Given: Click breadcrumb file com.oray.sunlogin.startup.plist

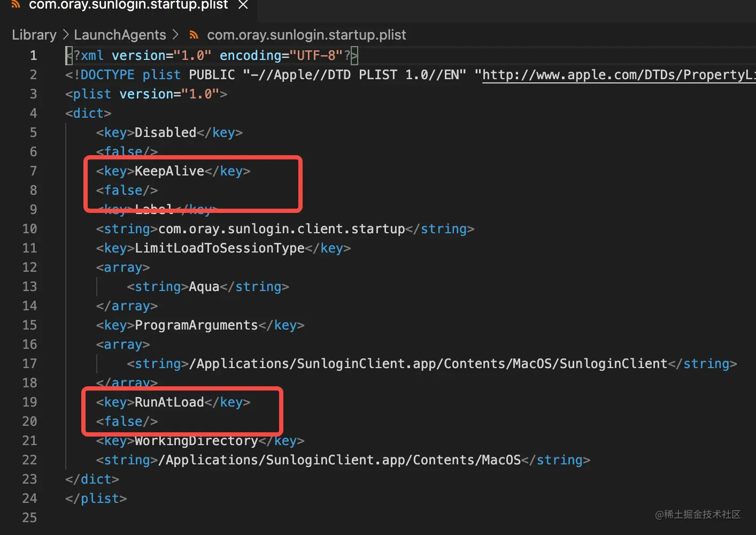Looking at the screenshot, I should coord(306,35).
